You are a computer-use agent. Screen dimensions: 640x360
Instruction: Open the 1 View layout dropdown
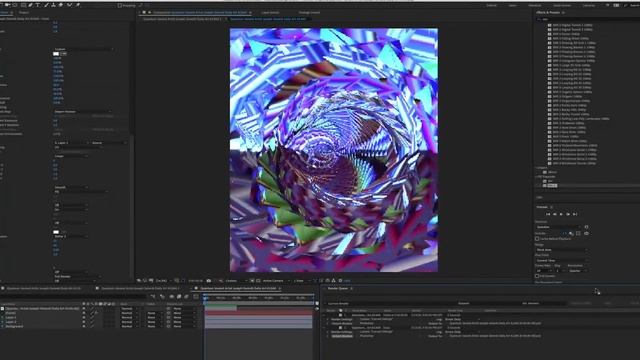click(301, 281)
